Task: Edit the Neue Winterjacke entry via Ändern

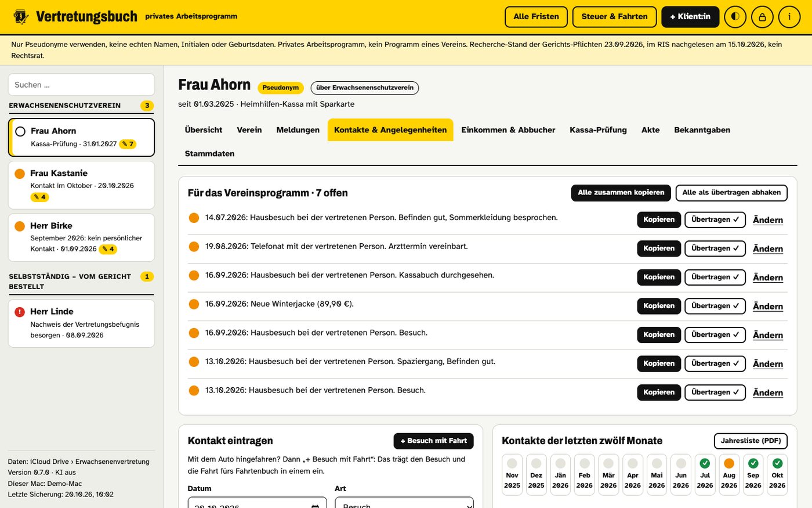Action: pyautogui.click(x=768, y=307)
